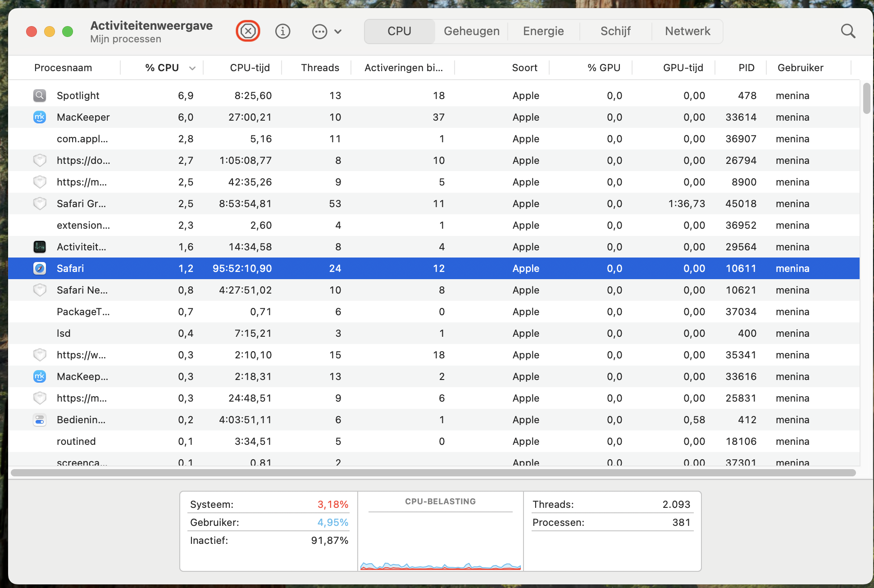Open the ellipsis options dropdown menu
The width and height of the screenshot is (874, 588).
coord(319,32)
